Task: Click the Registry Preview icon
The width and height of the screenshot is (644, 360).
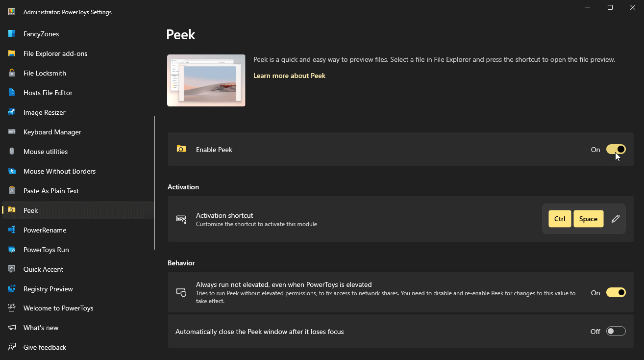Action: pos(12,289)
